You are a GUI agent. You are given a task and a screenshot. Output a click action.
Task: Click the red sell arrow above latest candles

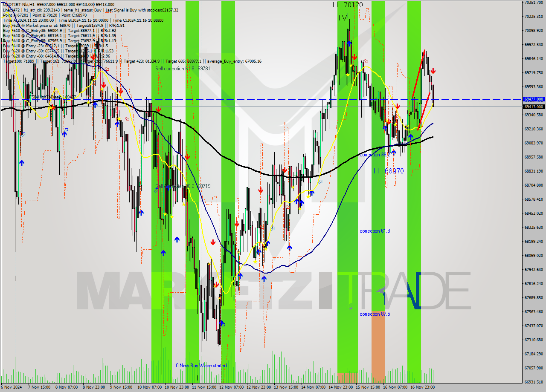point(433,71)
